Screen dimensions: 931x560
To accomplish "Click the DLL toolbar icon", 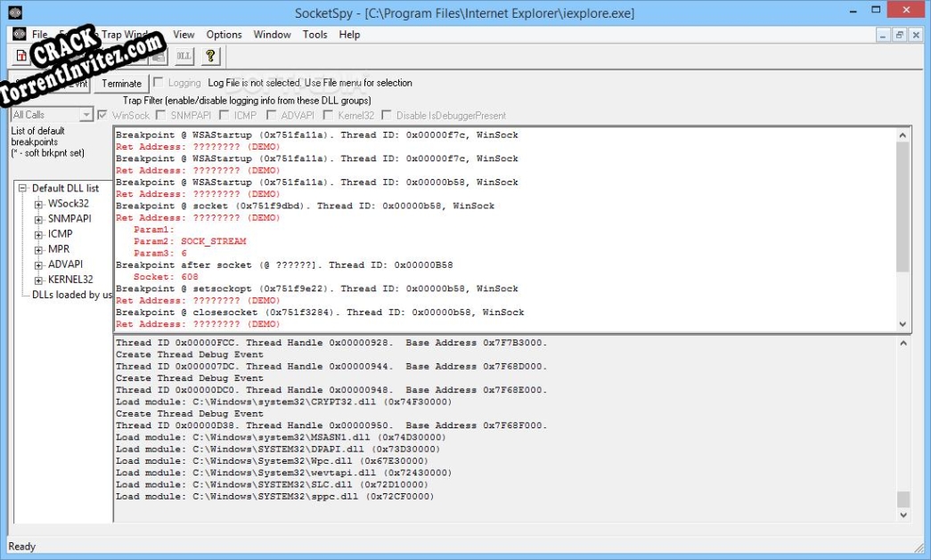I will [x=184, y=56].
